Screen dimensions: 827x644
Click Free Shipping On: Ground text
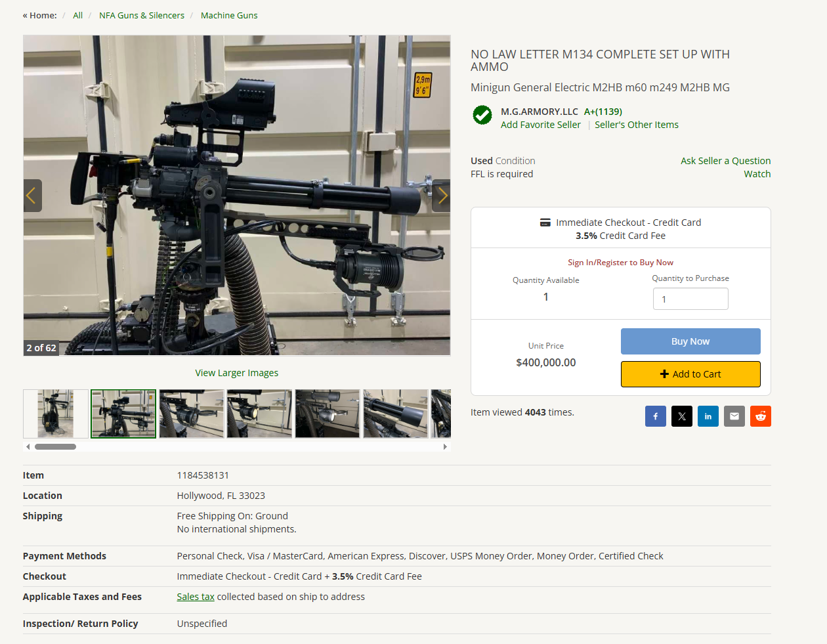[x=232, y=516]
